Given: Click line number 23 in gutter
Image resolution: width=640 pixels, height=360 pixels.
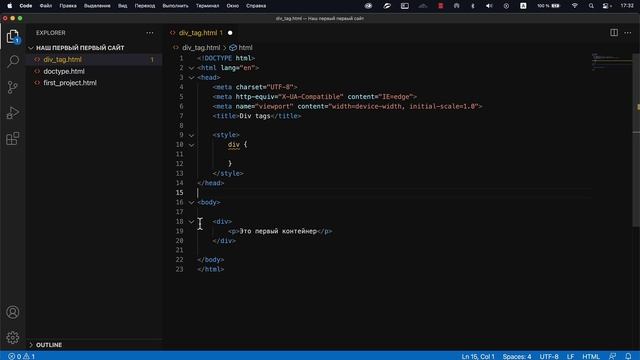Looking at the screenshot, I should (x=180, y=269).
